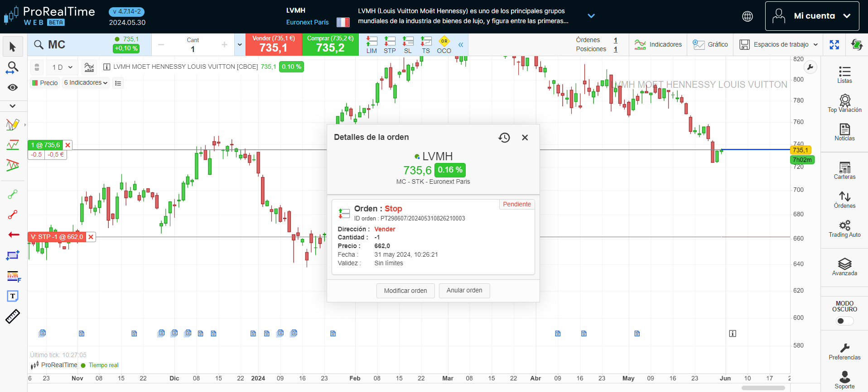The height and width of the screenshot is (392, 868).
Task: Open the Avanzada panel
Action: 844,267
